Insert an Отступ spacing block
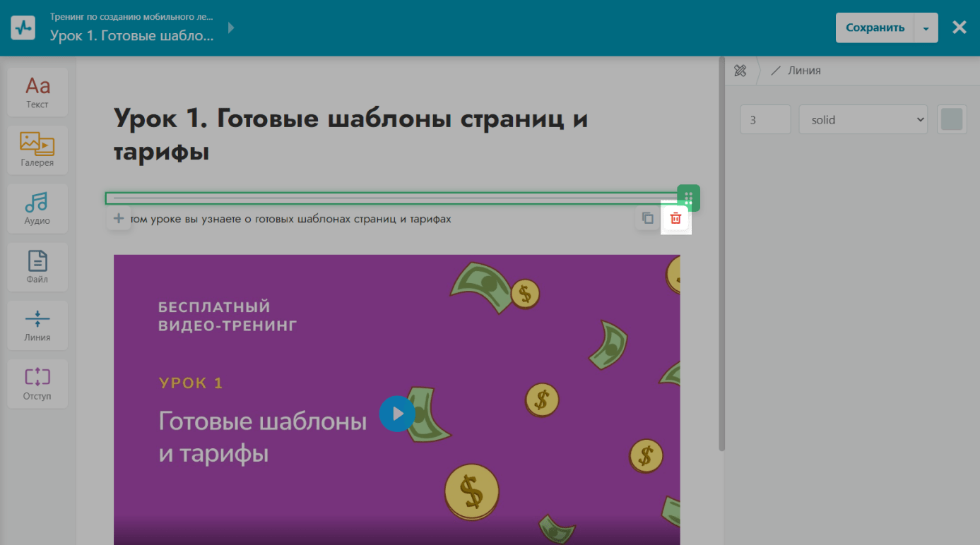Image resolution: width=980 pixels, height=545 pixels. (x=37, y=383)
